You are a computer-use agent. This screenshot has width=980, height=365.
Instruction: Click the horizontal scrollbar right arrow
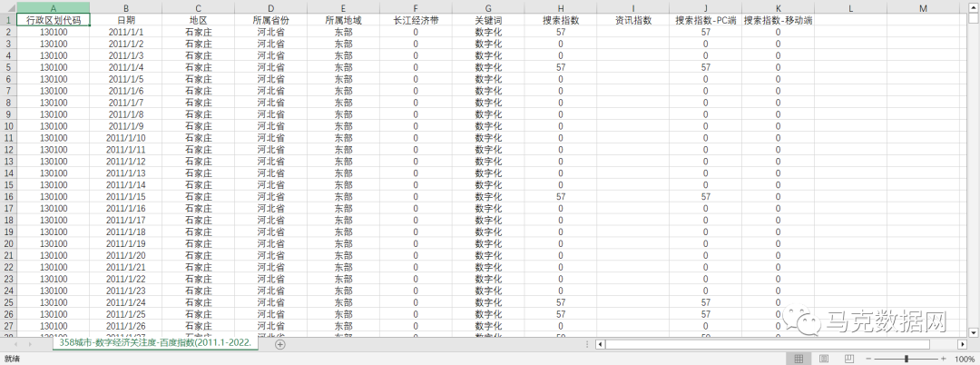(x=962, y=344)
